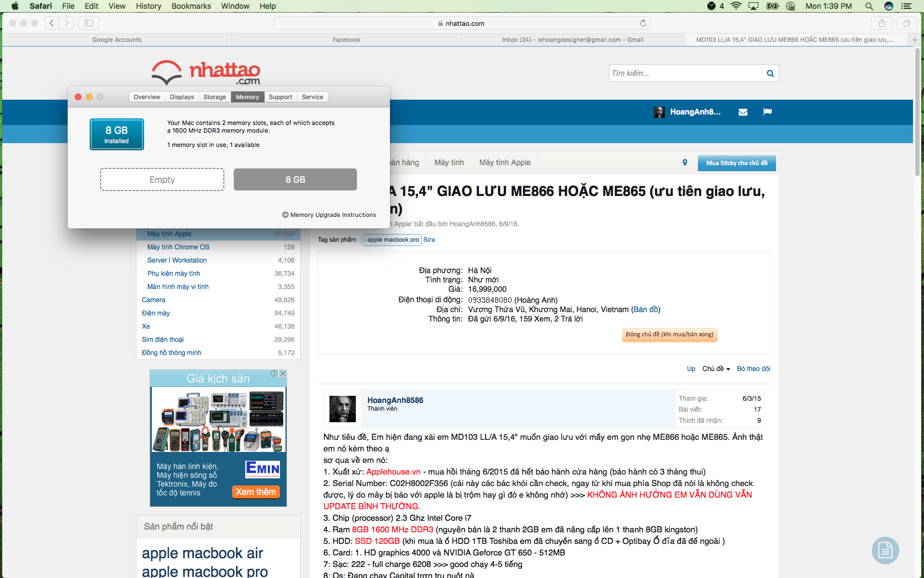Click the location pin icon
This screenshot has height=578, width=924.
[685, 162]
